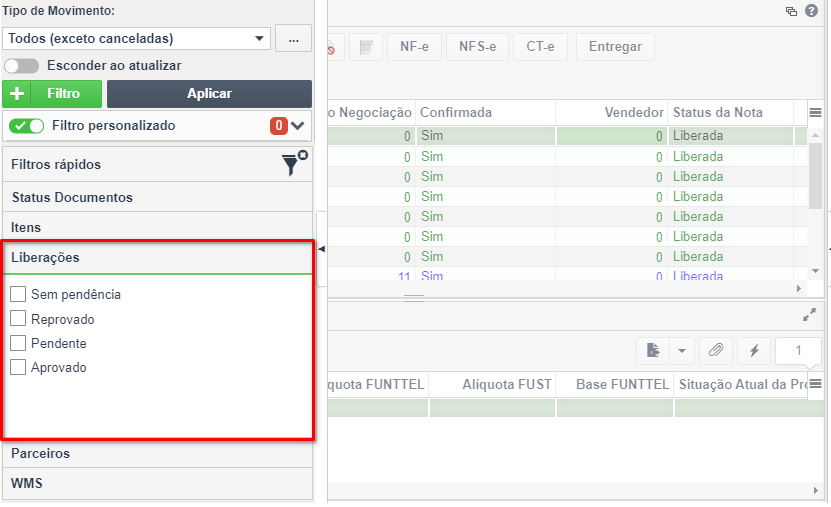Click the lightning bolt actions icon
This screenshot has width=831, height=507.
pos(754,350)
